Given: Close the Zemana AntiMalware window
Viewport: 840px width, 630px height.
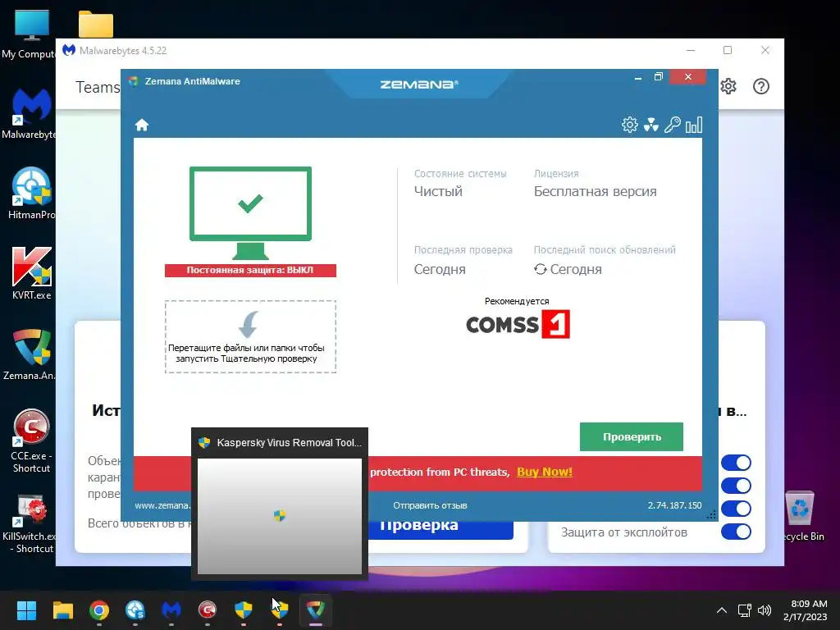Looking at the screenshot, I should (x=688, y=77).
